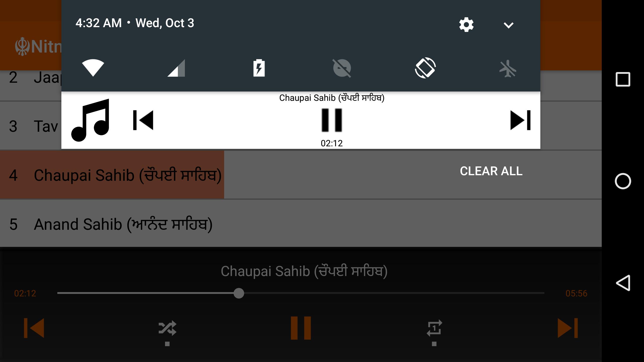
Task: Clear all notifications
Action: pos(491,171)
